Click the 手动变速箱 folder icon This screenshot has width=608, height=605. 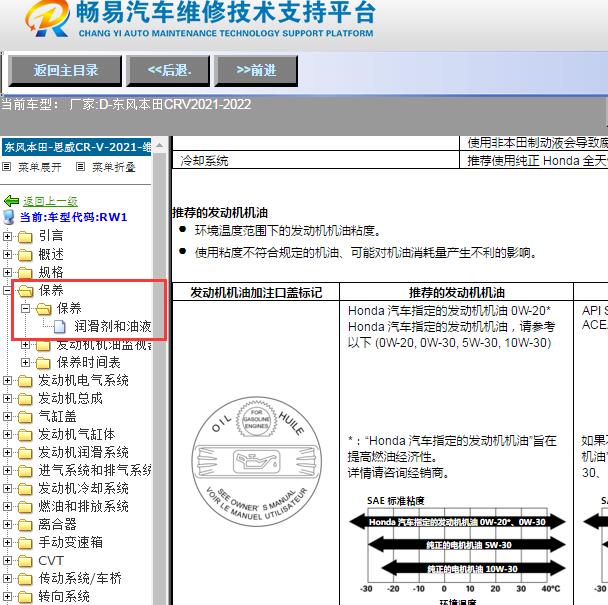coord(25,543)
